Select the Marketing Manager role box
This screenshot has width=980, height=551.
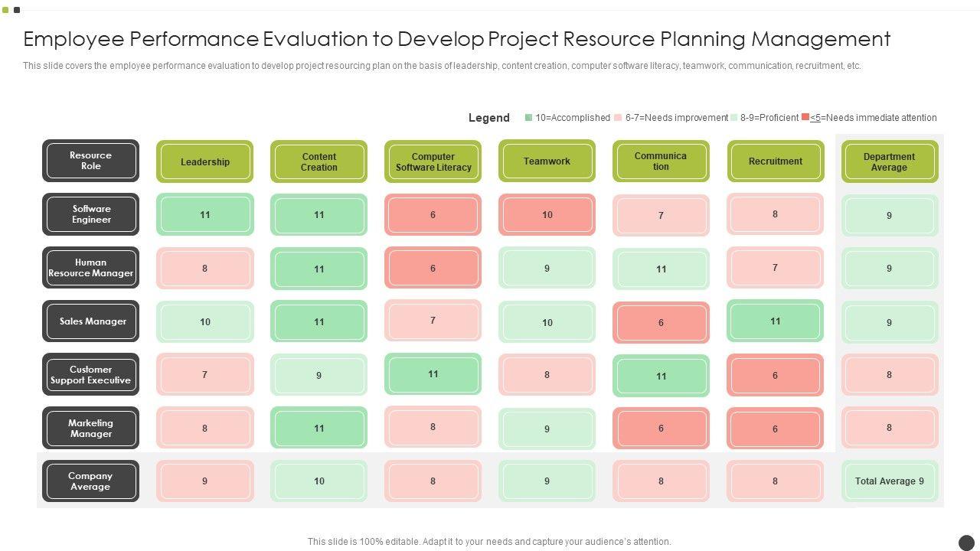coord(91,429)
